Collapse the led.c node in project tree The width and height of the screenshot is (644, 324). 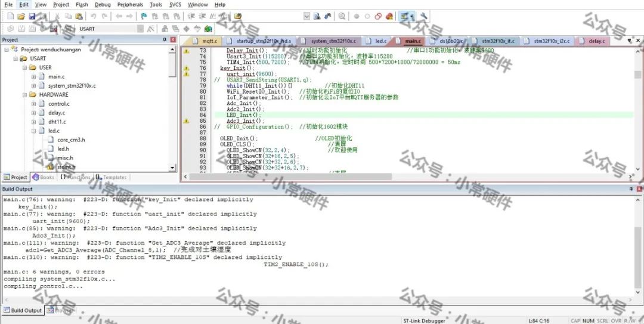(x=33, y=131)
